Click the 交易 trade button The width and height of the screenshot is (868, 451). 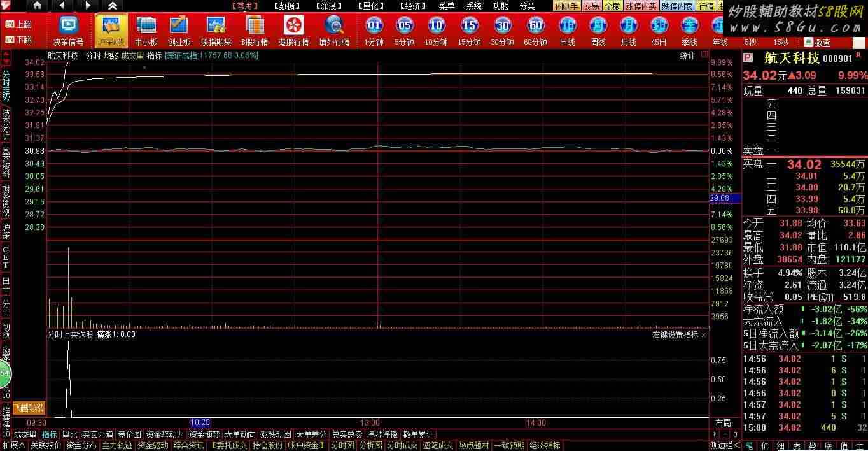pos(591,6)
